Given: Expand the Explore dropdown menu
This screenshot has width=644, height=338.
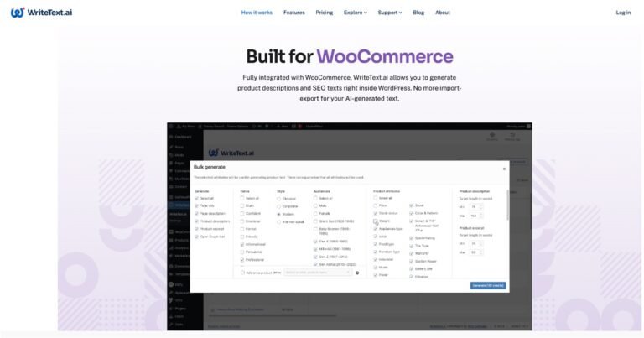Looking at the screenshot, I should 356,13.
